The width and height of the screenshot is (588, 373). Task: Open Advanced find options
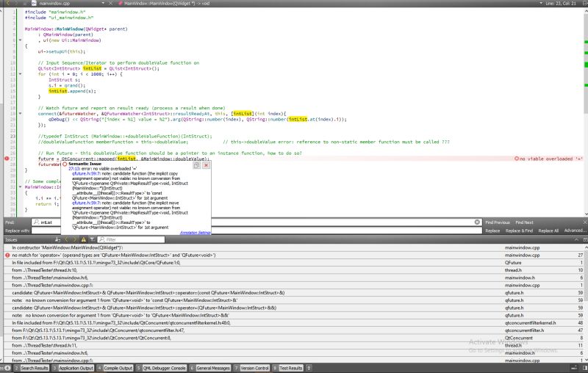coord(575,231)
